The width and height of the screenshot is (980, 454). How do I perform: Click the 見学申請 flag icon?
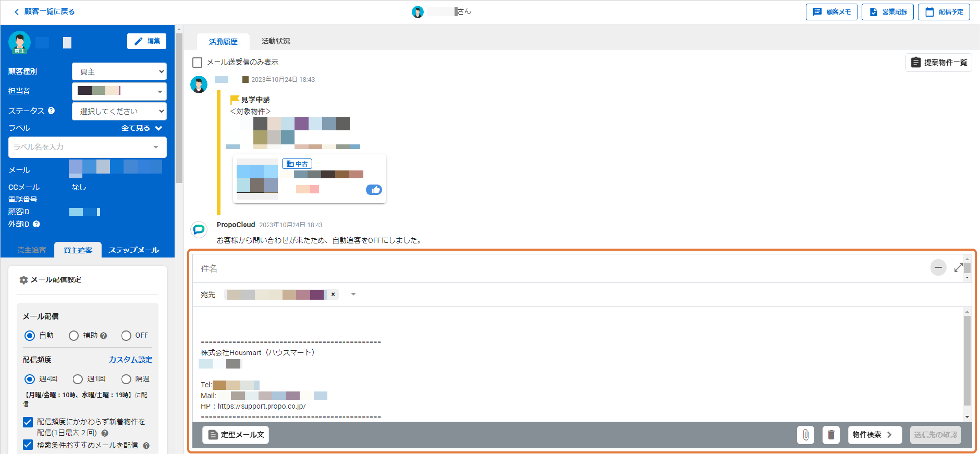pos(235,100)
